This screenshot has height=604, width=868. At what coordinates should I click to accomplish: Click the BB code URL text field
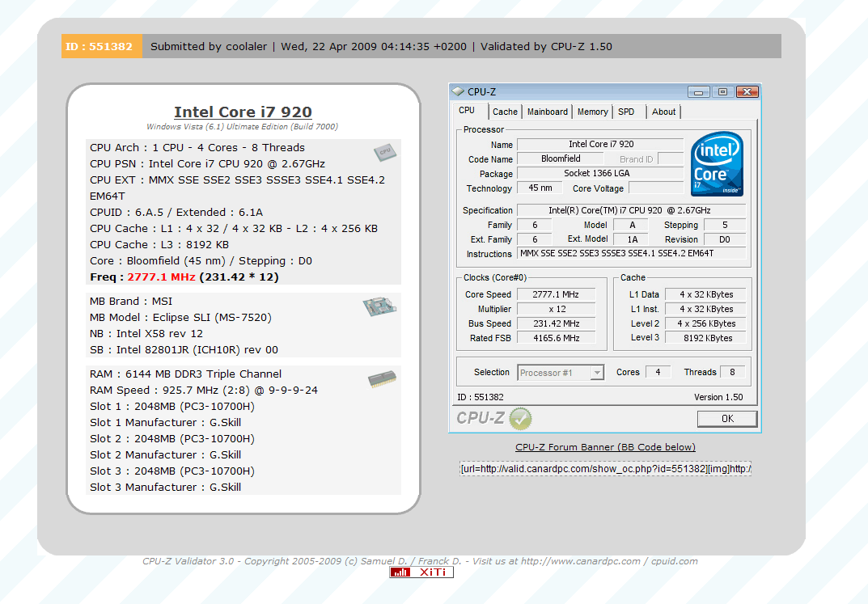(x=605, y=469)
